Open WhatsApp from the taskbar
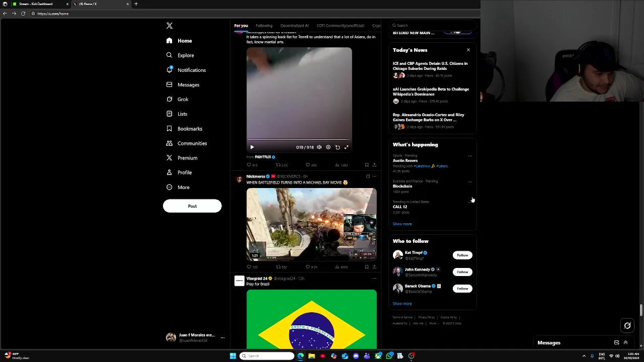This screenshot has height=362, width=644. (390, 356)
